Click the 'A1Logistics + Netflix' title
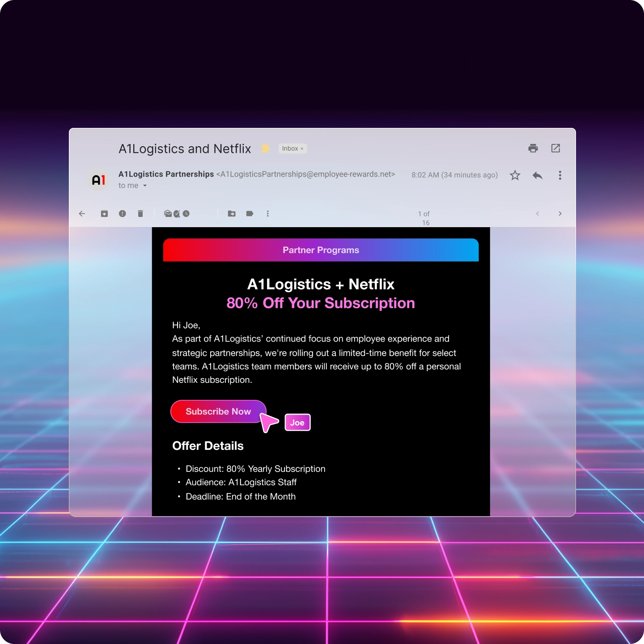The image size is (644, 644). point(321,284)
